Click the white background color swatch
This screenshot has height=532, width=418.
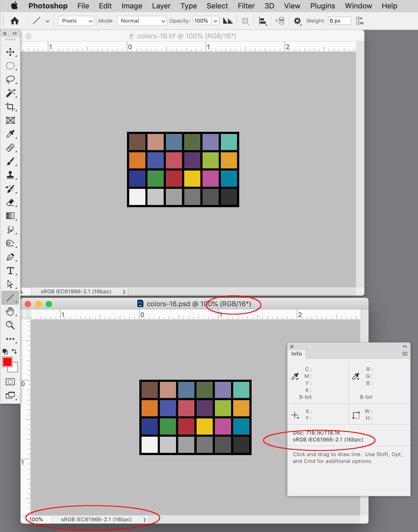pyautogui.click(x=15, y=369)
